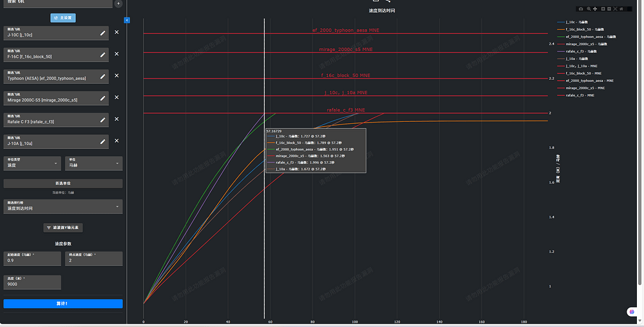644x327 pixels.
Task: Open the 单位 dropdown showing 马赫
Action: point(93,163)
